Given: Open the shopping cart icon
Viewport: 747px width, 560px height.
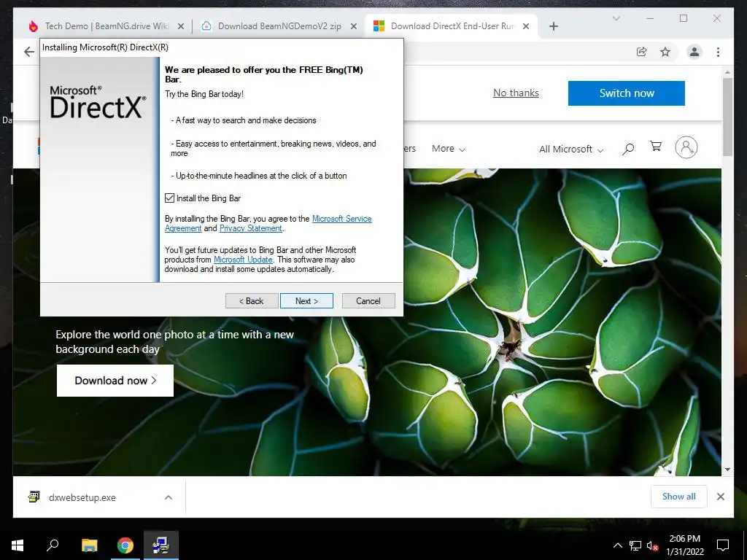Looking at the screenshot, I should (x=656, y=147).
